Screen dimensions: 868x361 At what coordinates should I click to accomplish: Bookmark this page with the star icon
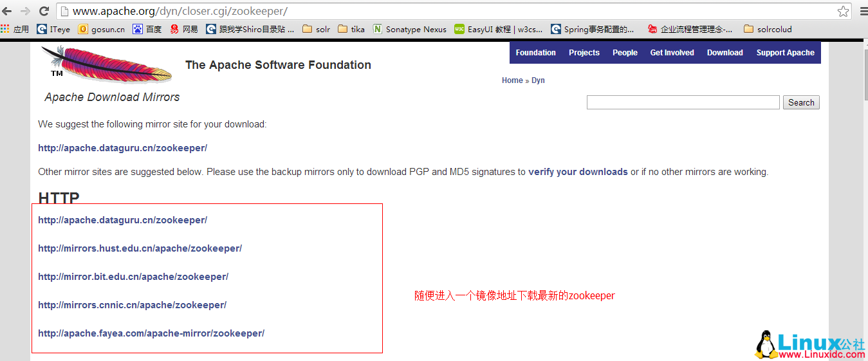pyautogui.click(x=843, y=11)
